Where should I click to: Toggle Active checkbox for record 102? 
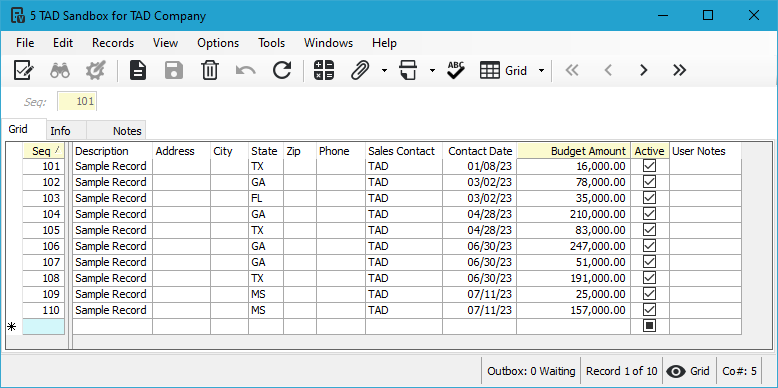click(x=649, y=182)
